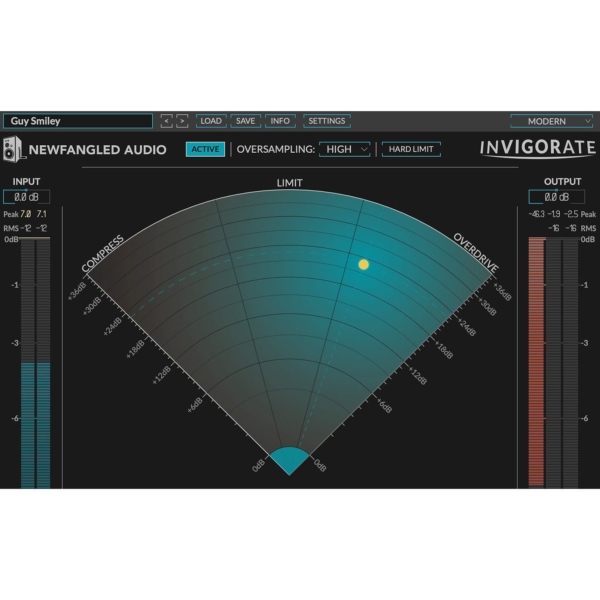This screenshot has height=600, width=600.
Task: Click the output Peak -2.5 readout
Action: pyautogui.click(x=571, y=214)
